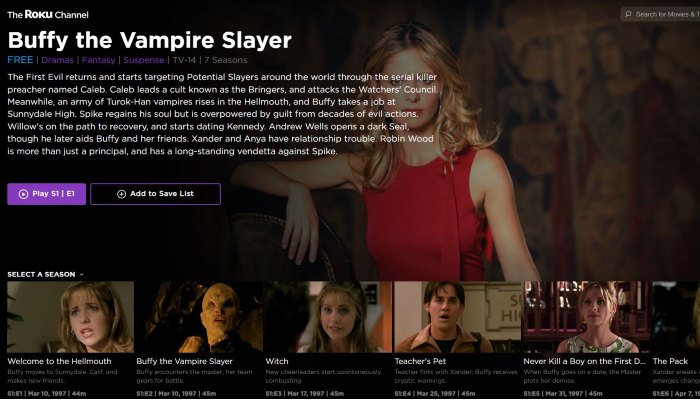
Task: Open the Fantasy genre link
Action: pos(99,60)
